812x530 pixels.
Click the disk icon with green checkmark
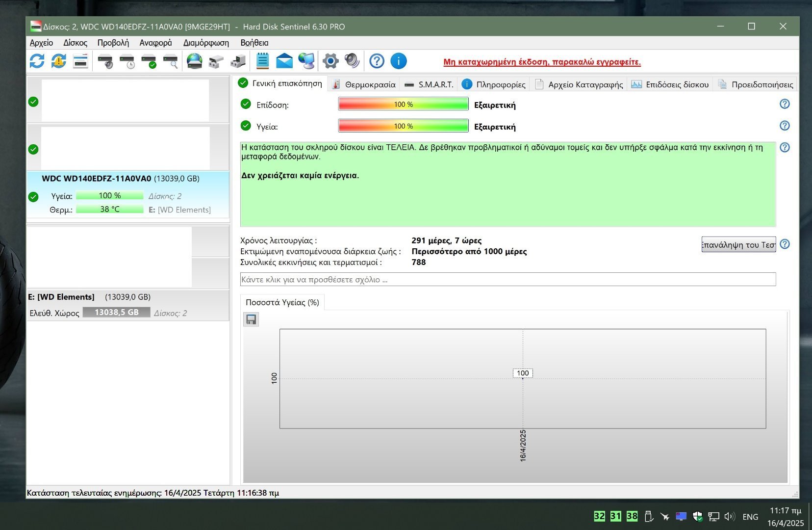pos(149,61)
